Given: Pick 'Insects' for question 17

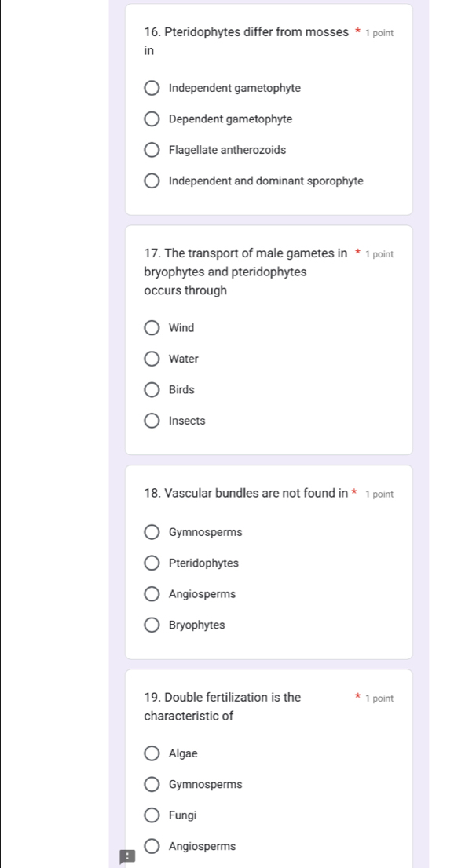Looking at the screenshot, I should [x=152, y=421].
